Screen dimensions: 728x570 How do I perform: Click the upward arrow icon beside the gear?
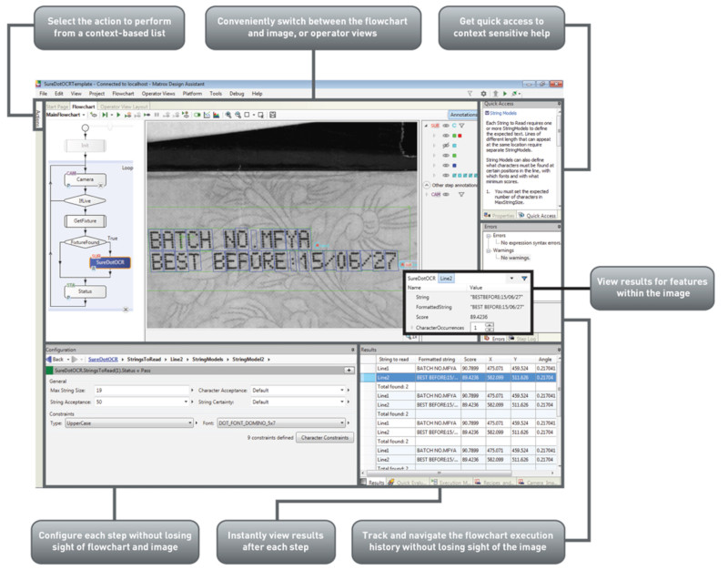click(x=495, y=94)
